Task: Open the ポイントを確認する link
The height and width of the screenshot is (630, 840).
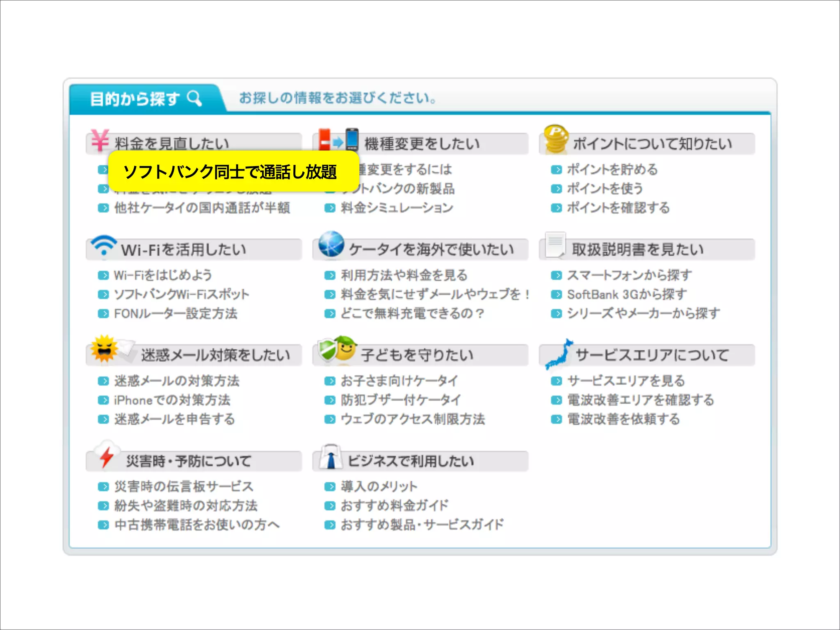Action: click(x=618, y=208)
